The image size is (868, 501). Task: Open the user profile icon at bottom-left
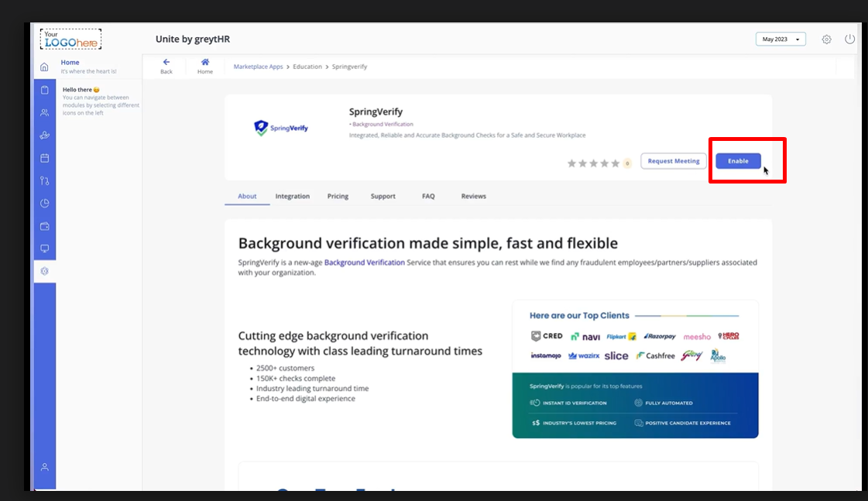pos(44,467)
